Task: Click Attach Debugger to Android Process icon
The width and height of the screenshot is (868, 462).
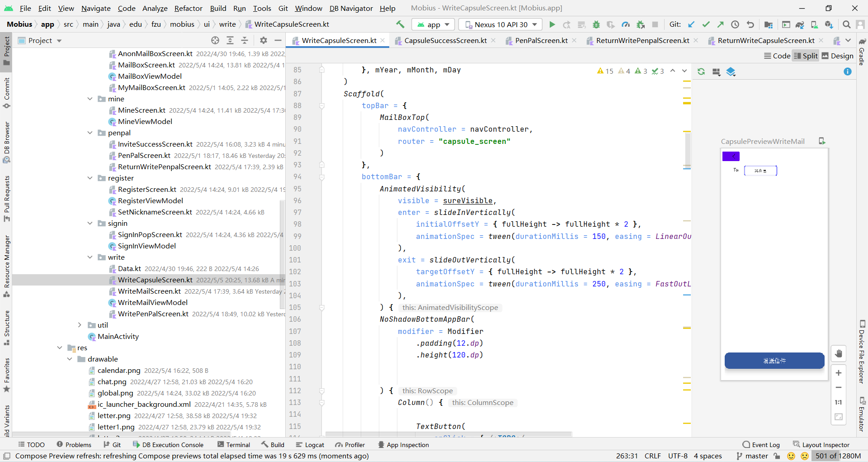Action: point(640,24)
